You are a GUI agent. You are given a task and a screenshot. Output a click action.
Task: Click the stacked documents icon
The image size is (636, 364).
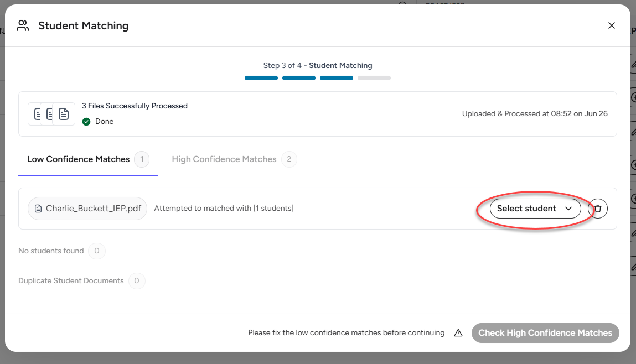pos(51,114)
